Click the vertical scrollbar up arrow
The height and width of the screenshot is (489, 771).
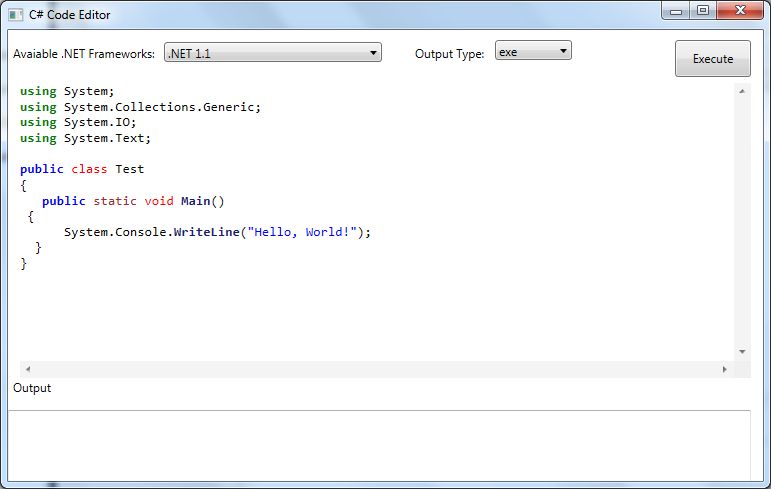pos(742,92)
